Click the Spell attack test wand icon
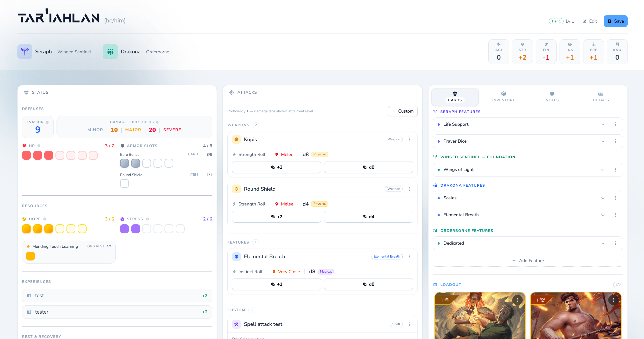This screenshot has width=644, height=339. coord(236,324)
